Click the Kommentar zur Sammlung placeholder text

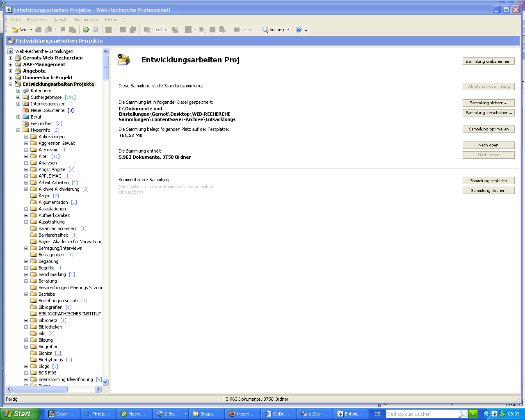pyautogui.click(x=166, y=189)
